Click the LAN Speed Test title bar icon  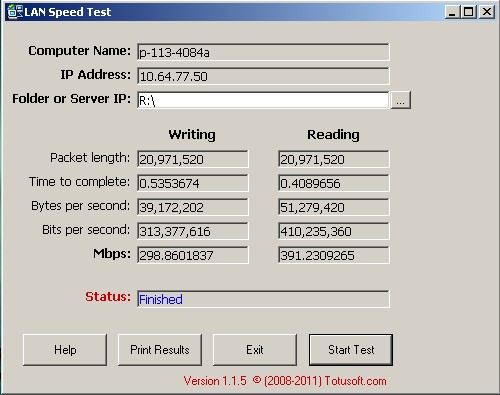[15, 12]
